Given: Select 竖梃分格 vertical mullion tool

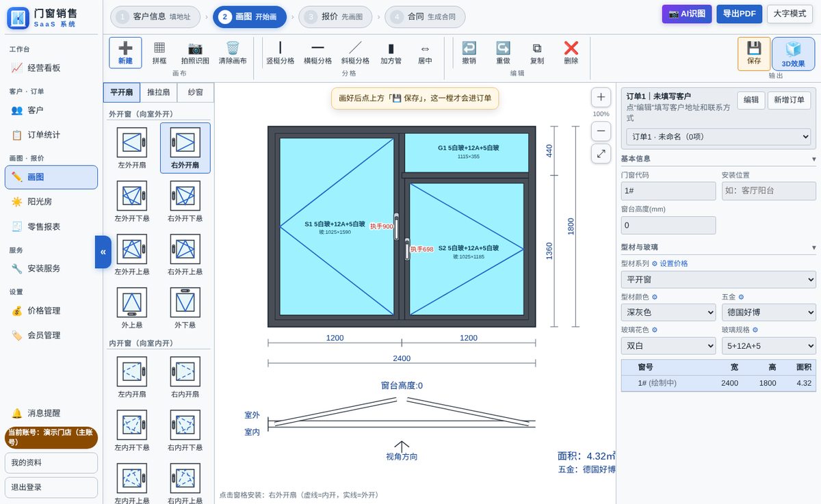Looking at the screenshot, I should [281, 53].
